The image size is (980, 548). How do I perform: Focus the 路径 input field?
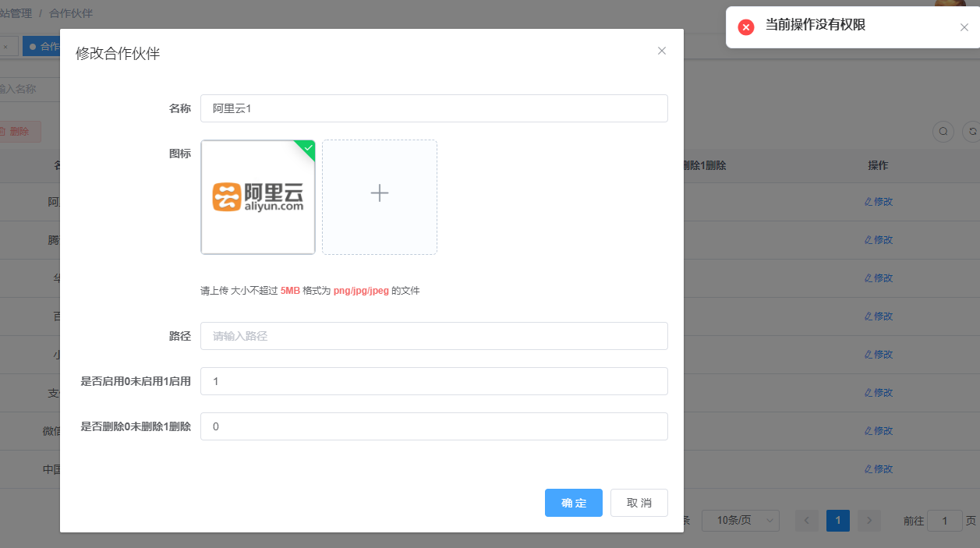(x=434, y=336)
